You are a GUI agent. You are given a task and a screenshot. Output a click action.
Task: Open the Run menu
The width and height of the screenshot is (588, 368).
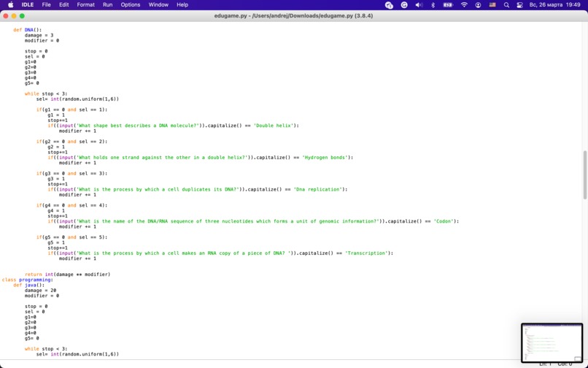(x=108, y=5)
